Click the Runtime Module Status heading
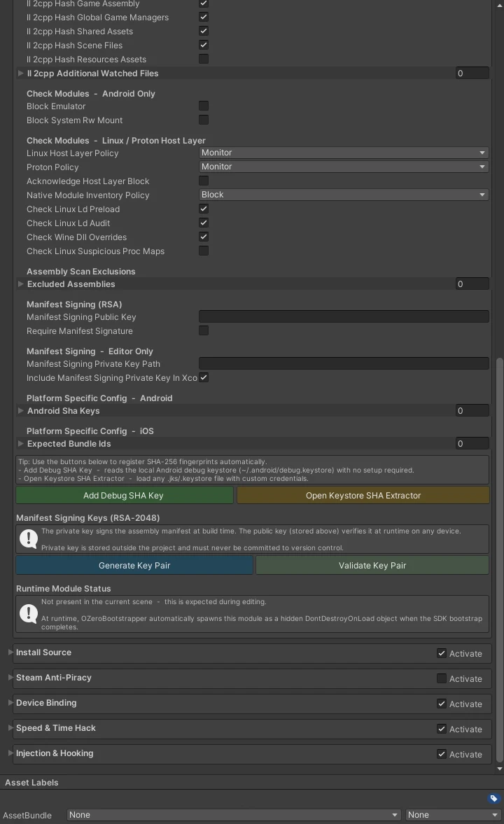 [x=63, y=589]
